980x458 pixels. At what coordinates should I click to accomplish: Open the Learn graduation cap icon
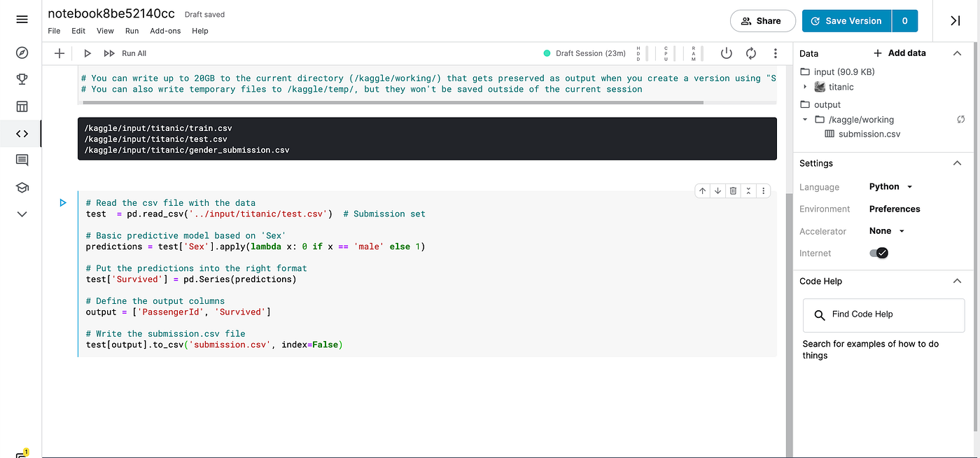click(x=21, y=187)
